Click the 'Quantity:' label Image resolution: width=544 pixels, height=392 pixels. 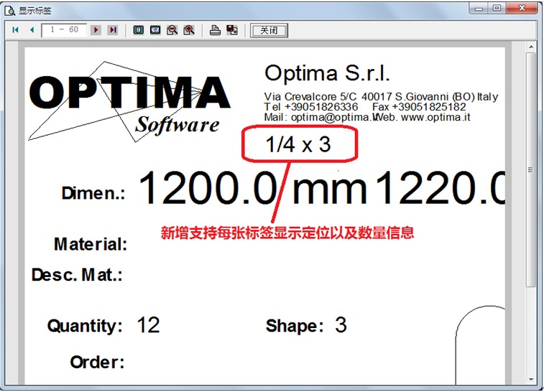pos(85,326)
